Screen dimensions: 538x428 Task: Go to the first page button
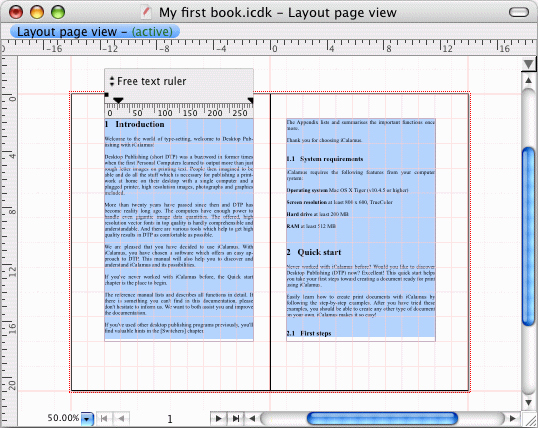pos(104,418)
